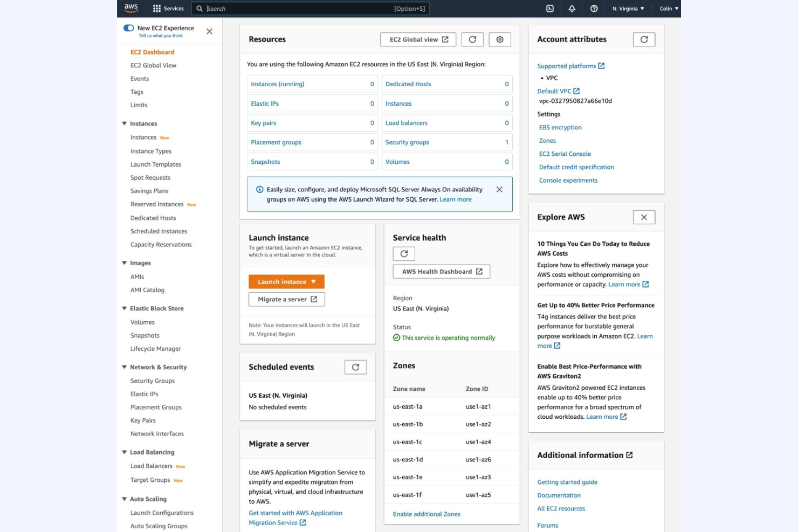The image size is (798, 532).
Task: Open the AWS Health Dashboard
Action: pos(441,271)
